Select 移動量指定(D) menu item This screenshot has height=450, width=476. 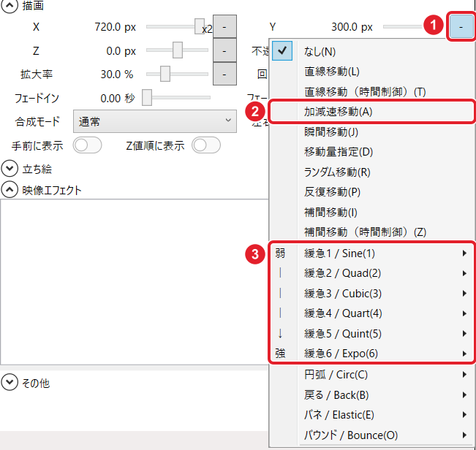tap(372, 152)
